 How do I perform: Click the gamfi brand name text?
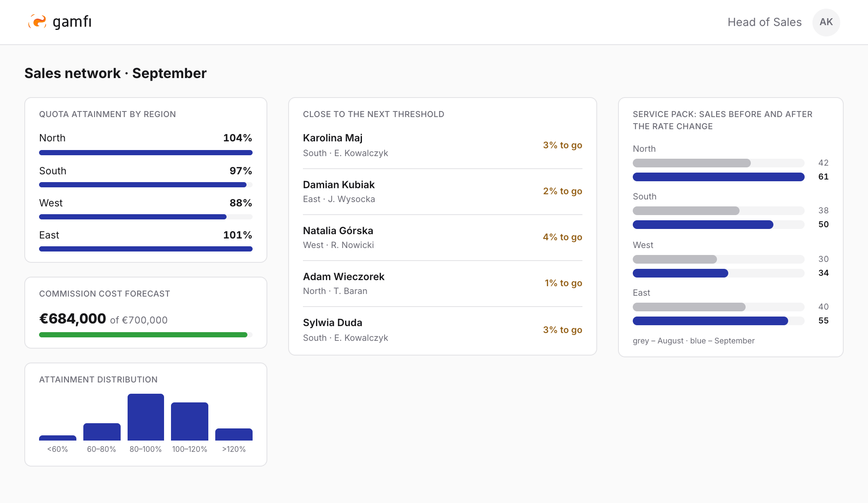coord(72,22)
